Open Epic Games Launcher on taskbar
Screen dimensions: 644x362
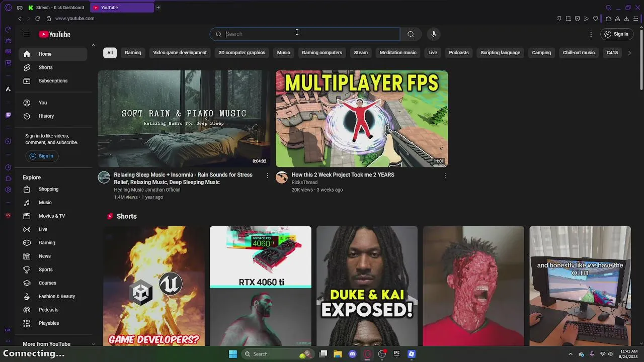click(x=396, y=354)
